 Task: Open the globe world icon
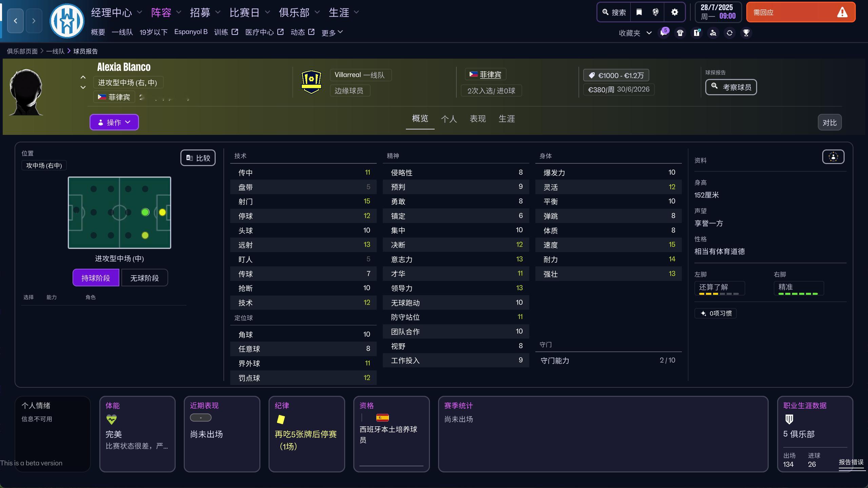click(x=655, y=13)
